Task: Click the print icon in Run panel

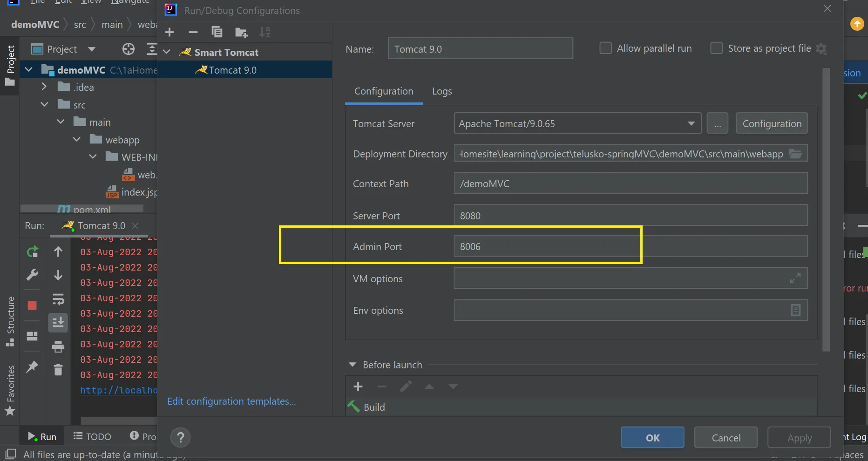Action: tap(58, 346)
